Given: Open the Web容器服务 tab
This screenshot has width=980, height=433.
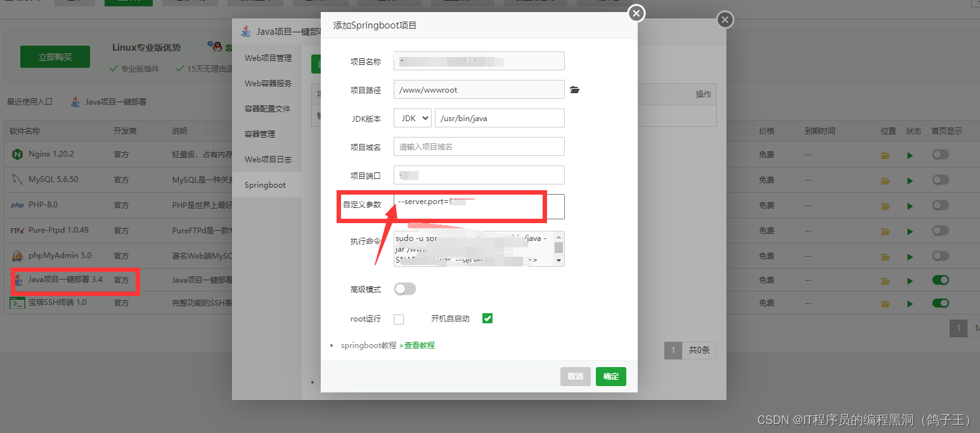Looking at the screenshot, I should (268, 84).
